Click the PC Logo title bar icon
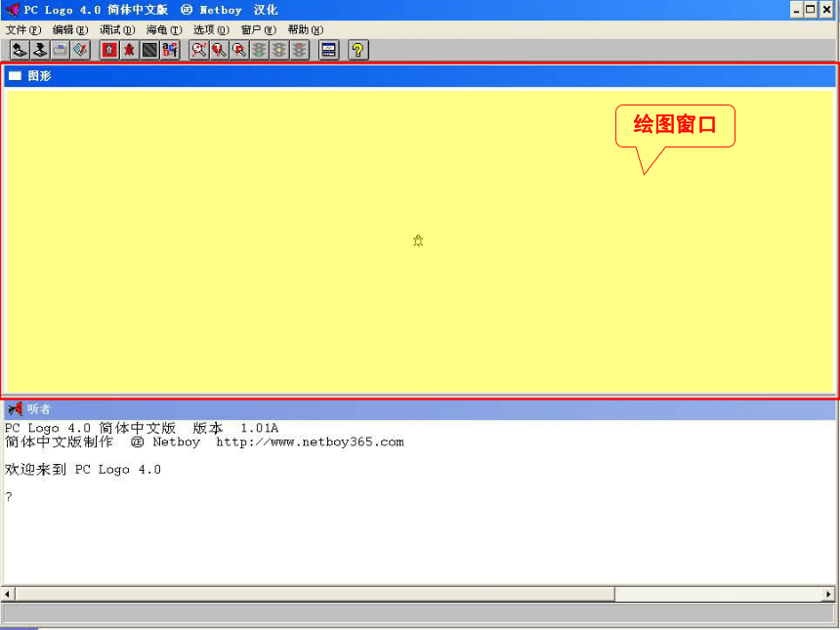840x630 pixels. [12, 9]
